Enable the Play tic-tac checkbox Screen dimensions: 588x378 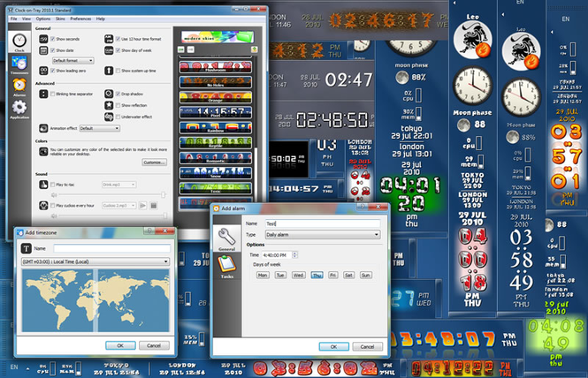[x=53, y=185]
